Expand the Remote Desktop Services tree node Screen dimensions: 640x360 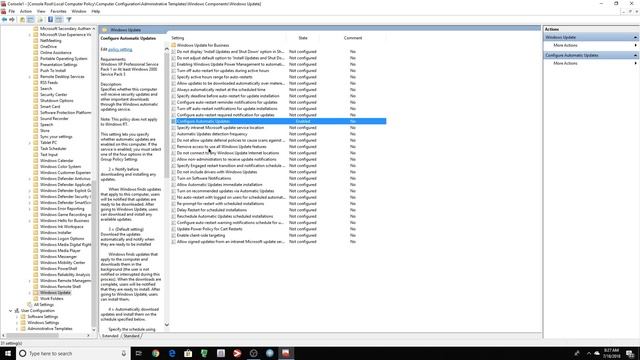click(x=30, y=77)
